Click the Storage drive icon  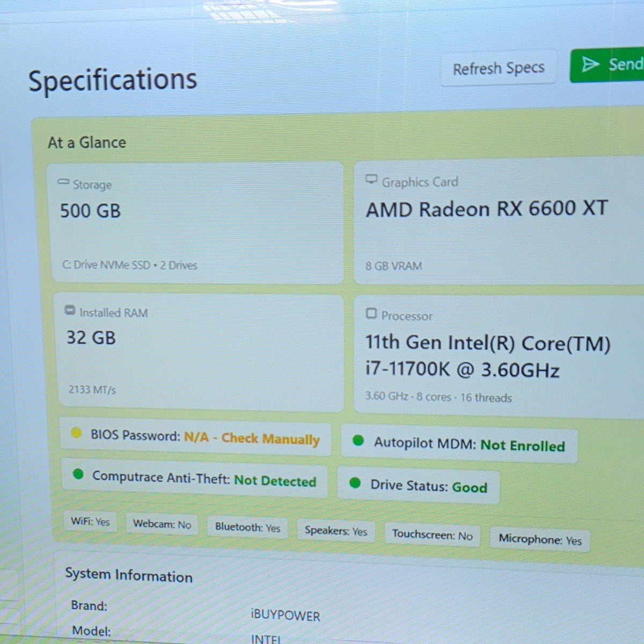pyautogui.click(x=63, y=182)
